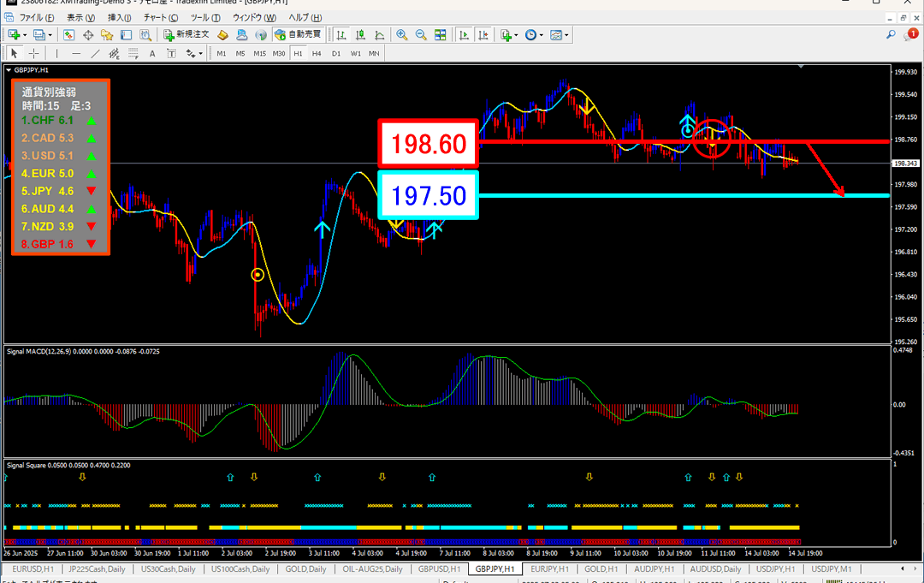This screenshot has height=583, width=924.
Task: Select the Text Label 'T' tool
Action: [171, 54]
